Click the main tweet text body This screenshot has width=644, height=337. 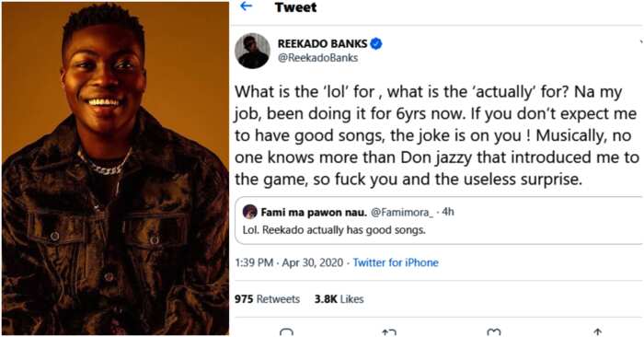coord(437,135)
